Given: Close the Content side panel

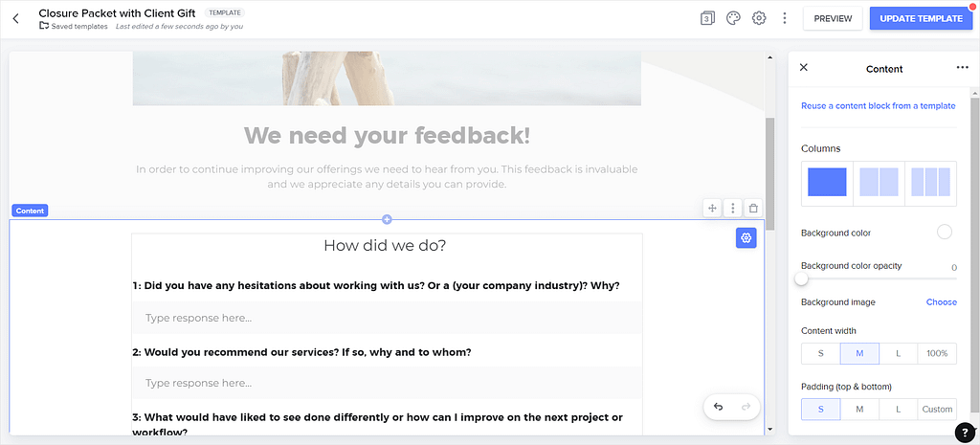Looking at the screenshot, I should [x=804, y=68].
